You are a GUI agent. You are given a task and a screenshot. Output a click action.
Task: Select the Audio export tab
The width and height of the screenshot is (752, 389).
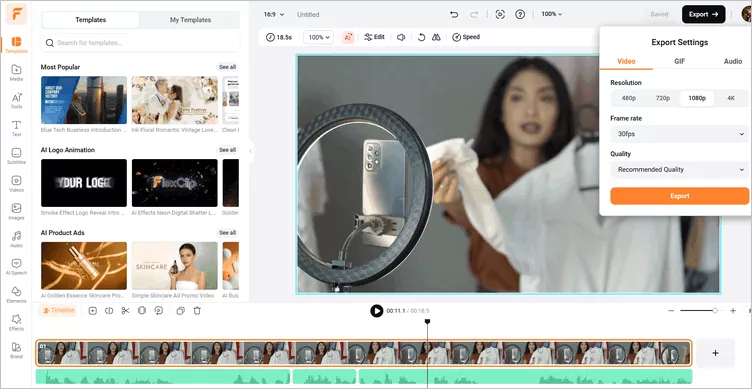tap(732, 61)
